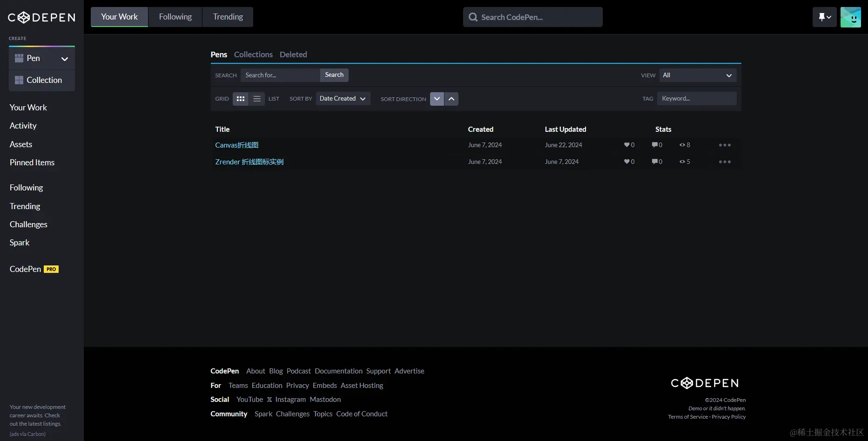The width and height of the screenshot is (868, 441).
Task: Select the Trending top tab
Action: click(x=228, y=17)
